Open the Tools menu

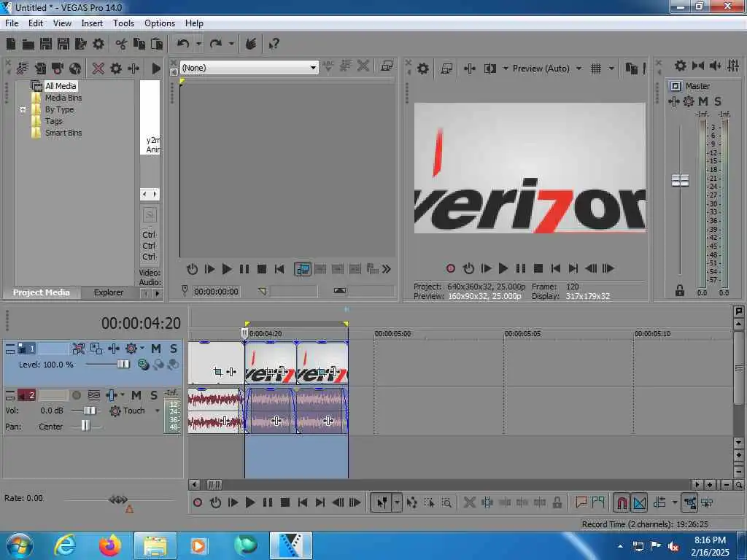point(123,23)
